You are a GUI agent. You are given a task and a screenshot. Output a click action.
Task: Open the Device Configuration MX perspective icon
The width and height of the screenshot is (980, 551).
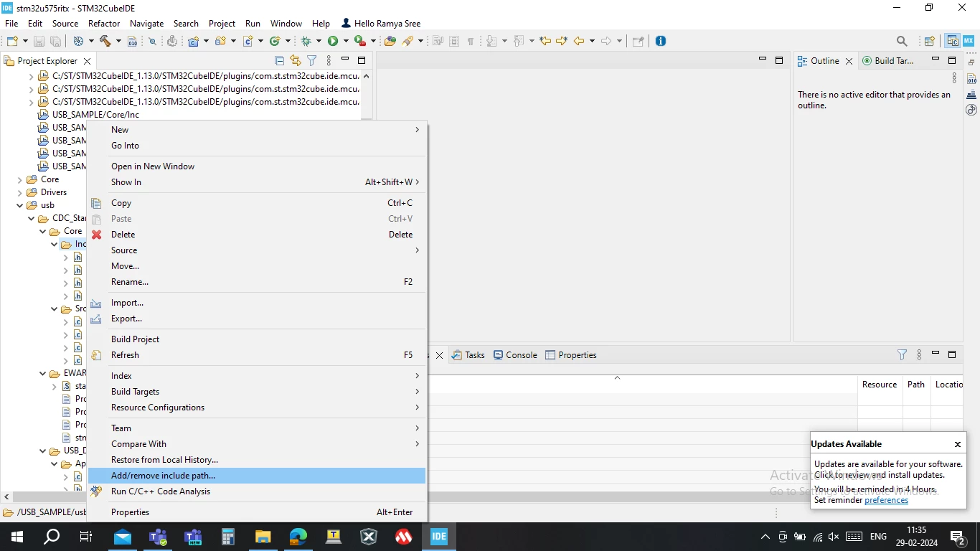click(969, 41)
